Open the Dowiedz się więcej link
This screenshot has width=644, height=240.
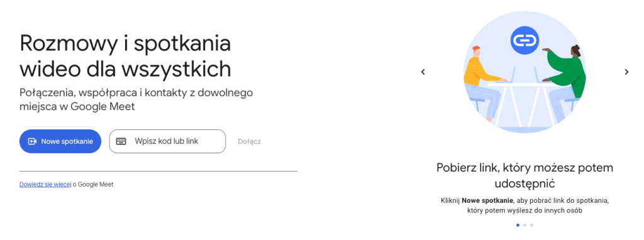(45, 185)
